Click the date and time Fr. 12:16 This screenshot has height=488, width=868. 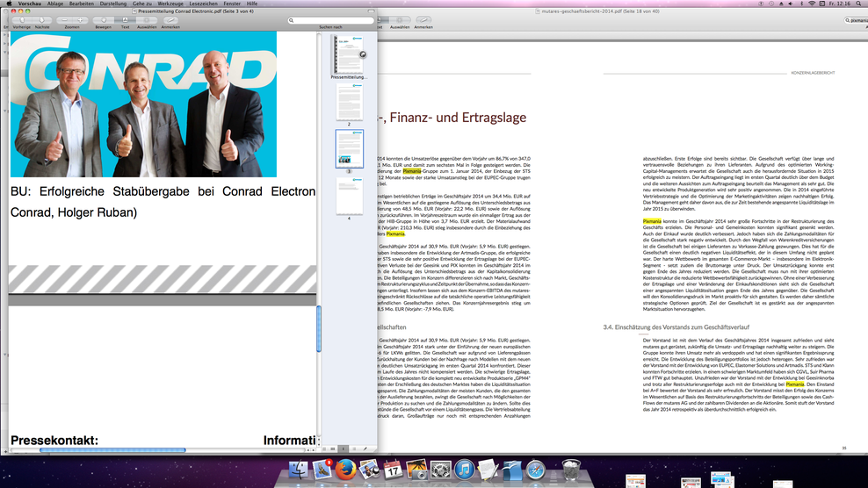click(x=839, y=4)
